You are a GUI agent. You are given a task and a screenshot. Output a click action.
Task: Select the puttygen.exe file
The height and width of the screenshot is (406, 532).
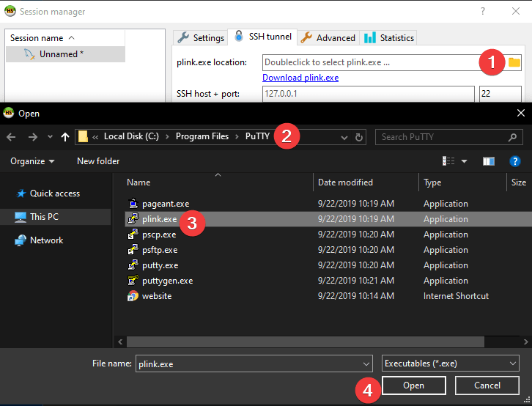coord(167,281)
